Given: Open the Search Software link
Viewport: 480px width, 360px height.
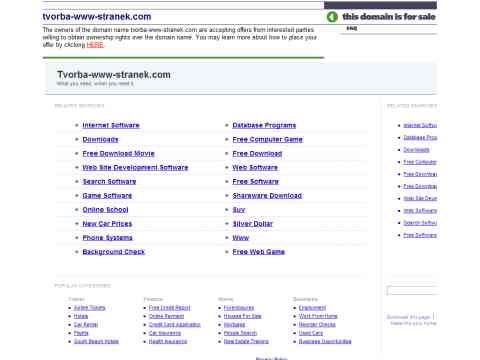Looking at the screenshot, I should 109,181.
